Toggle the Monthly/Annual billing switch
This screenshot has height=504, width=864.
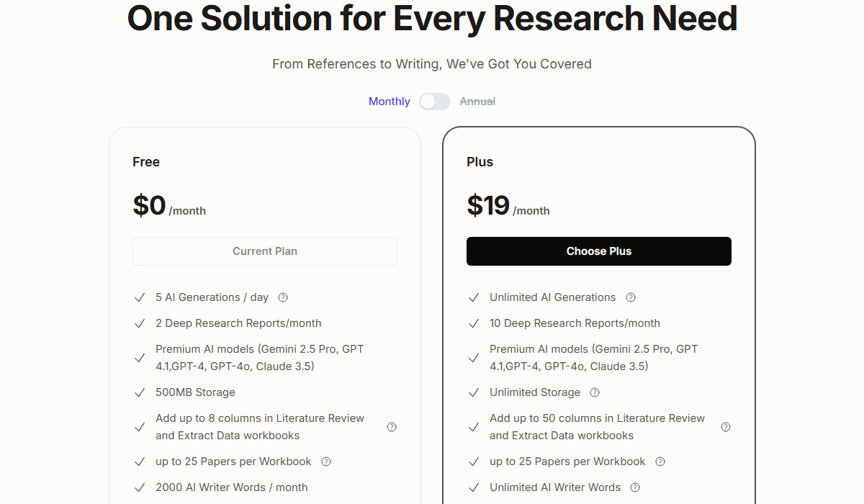(435, 102)
